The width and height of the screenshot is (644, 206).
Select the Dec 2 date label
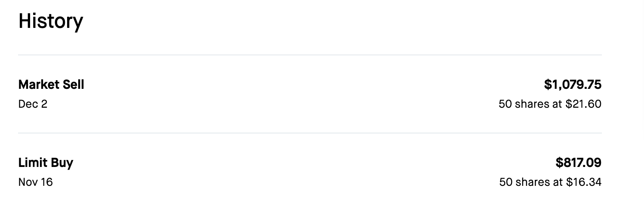point(33,104)
